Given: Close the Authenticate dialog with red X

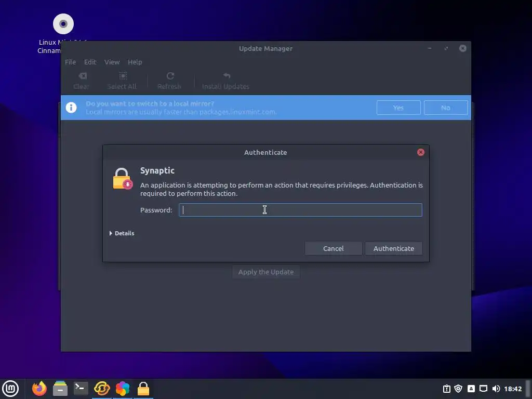Looking at the screenshot, I should click(x=421, y=152).
